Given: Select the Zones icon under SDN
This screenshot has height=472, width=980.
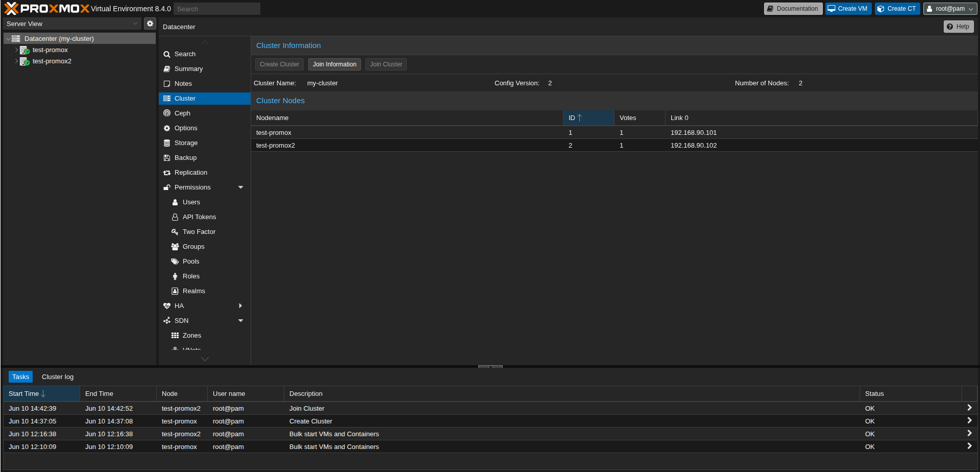Looking at the screenshot, I should click(176, 335).
